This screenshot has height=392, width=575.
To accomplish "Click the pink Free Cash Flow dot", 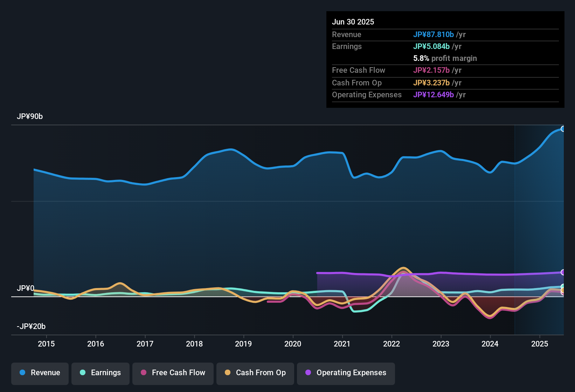I will [x=144, y=372].
